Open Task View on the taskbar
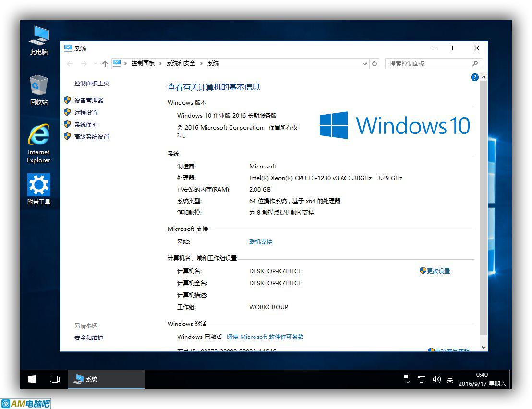 pyautogui.click(x=55, y=379)
